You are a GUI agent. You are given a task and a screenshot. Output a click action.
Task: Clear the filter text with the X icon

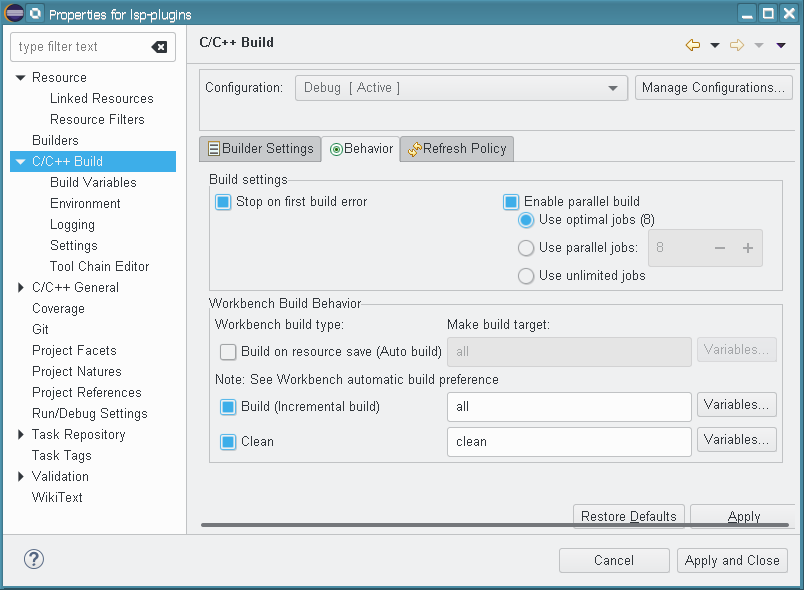tap(159, 47)
